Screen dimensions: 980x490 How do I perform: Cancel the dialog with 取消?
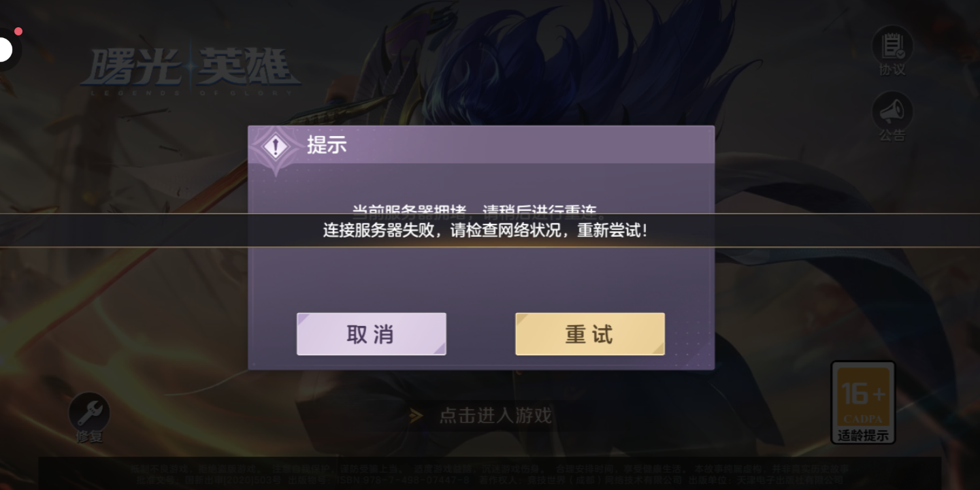coord(372,334)
